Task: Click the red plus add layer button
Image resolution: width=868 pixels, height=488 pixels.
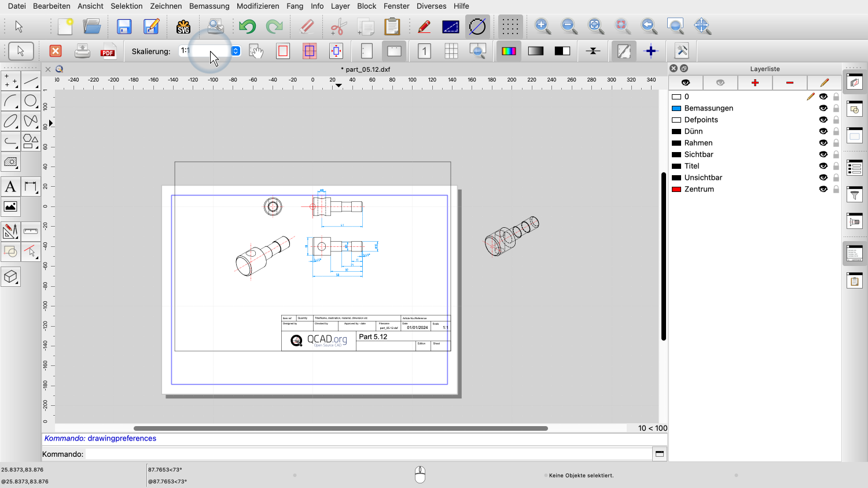Action: coord(755,83)
